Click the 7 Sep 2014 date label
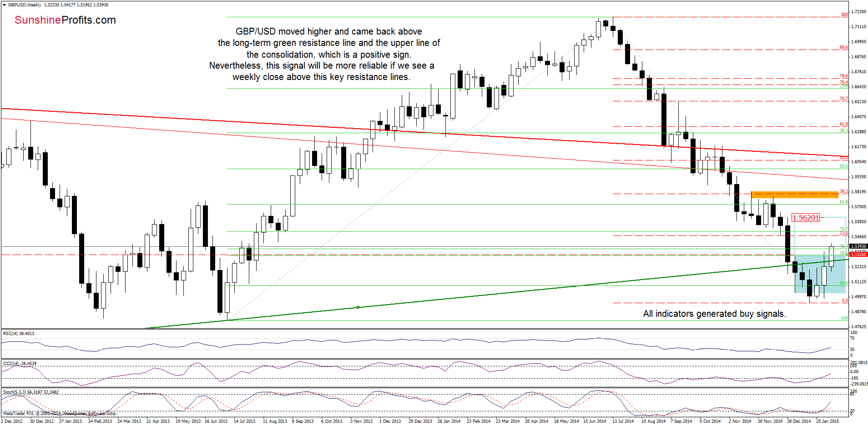The height and width of the screenshot is (425, 868). pyautogui.click(x=681, y=421)
